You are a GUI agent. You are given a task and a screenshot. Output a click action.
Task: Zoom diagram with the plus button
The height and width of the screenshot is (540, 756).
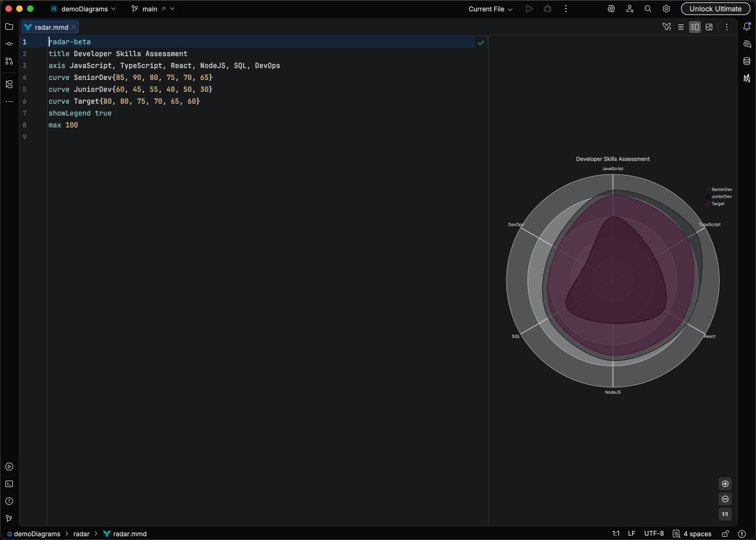(x=725, y=484)
